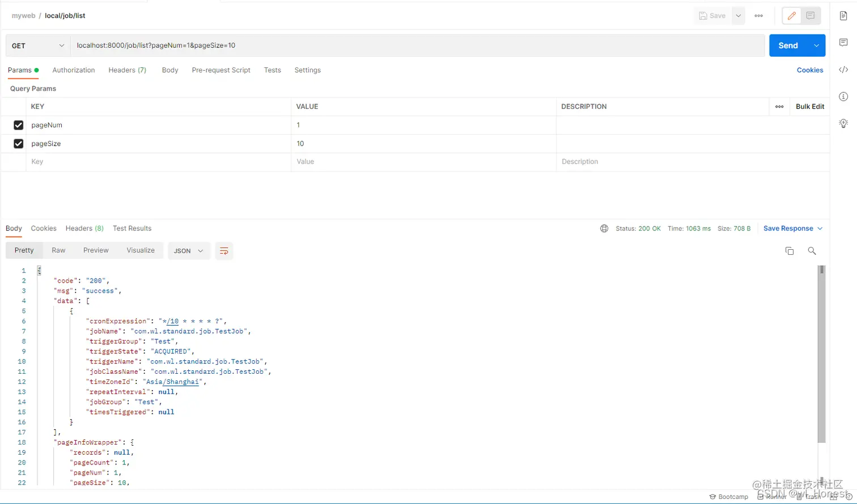Click the response body vertical scrollbar
Viewport: 857px width, 504px height.
point(822,354)
